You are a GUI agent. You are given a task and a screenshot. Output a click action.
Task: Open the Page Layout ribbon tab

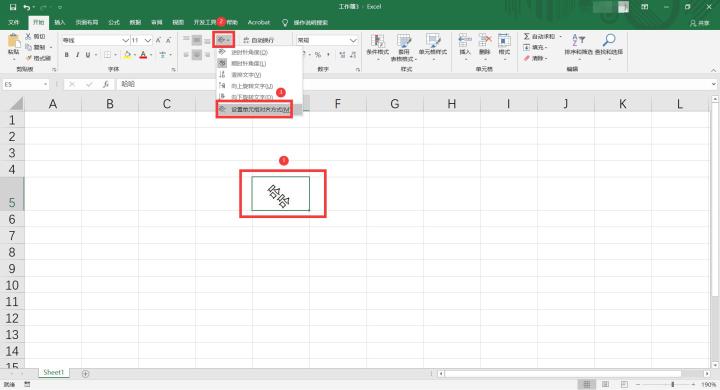tap(87, 23)
